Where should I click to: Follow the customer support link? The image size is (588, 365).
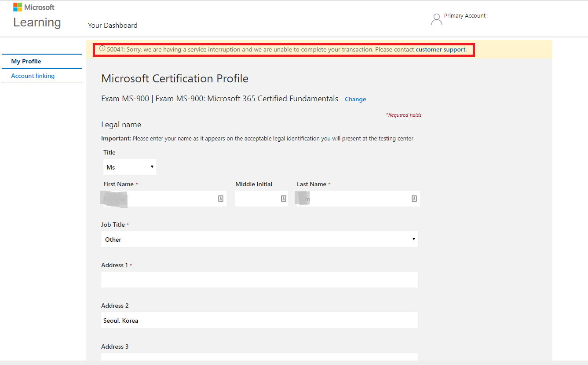point(440,49)
